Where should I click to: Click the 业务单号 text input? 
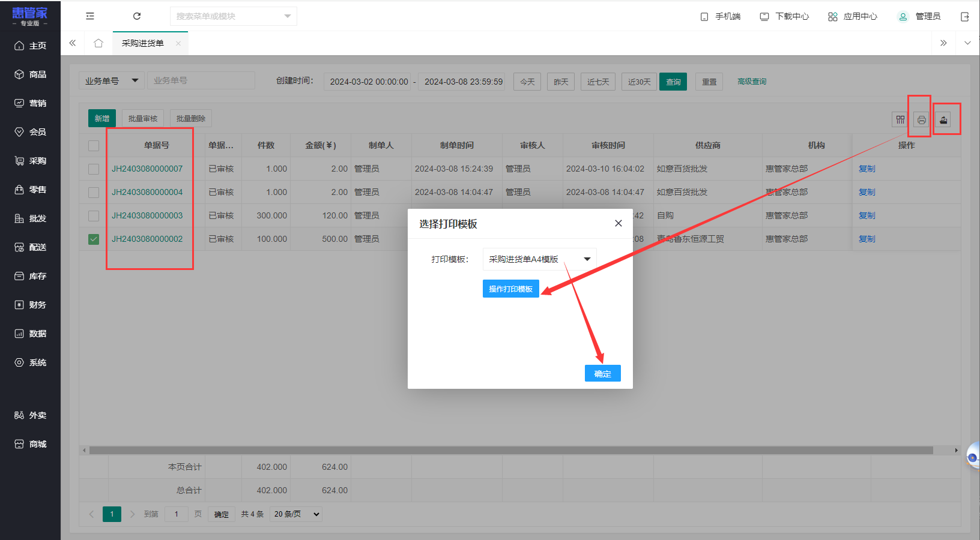tap(201, 80)
